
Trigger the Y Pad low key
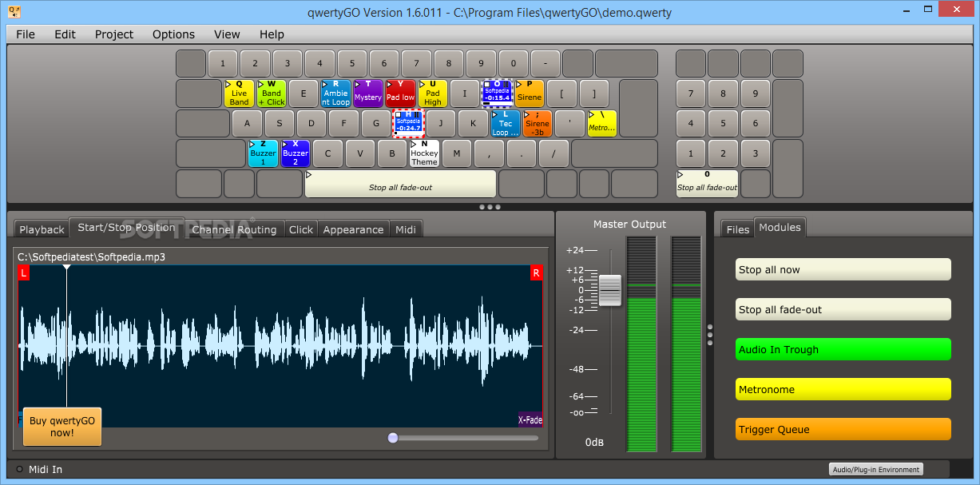pyautogui.click(x=400, y=93)
